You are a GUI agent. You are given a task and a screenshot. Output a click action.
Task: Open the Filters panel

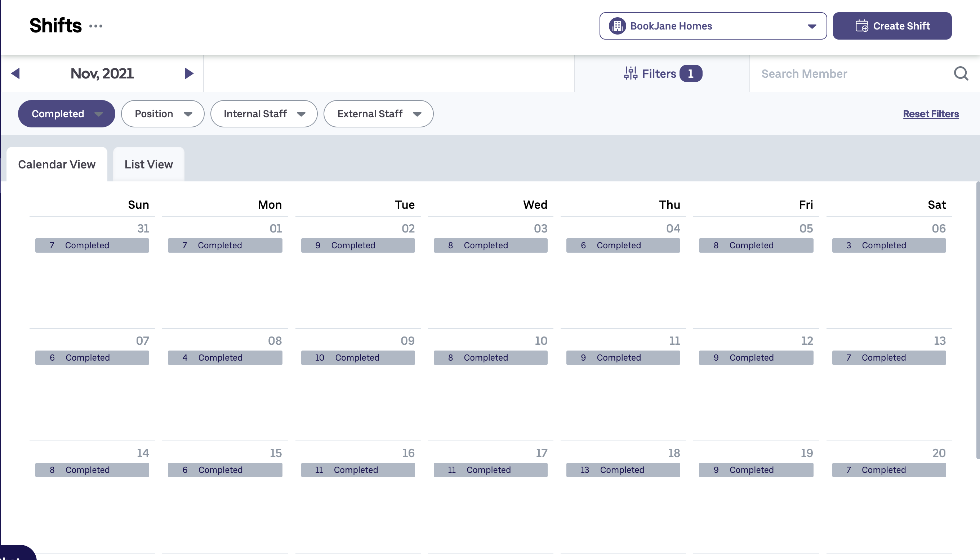[x=663, y=73]
